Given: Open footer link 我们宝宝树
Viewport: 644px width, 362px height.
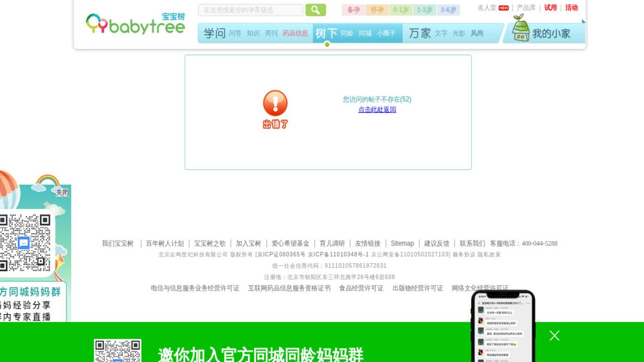Looking at the screenshot, I should pos(118,244).
